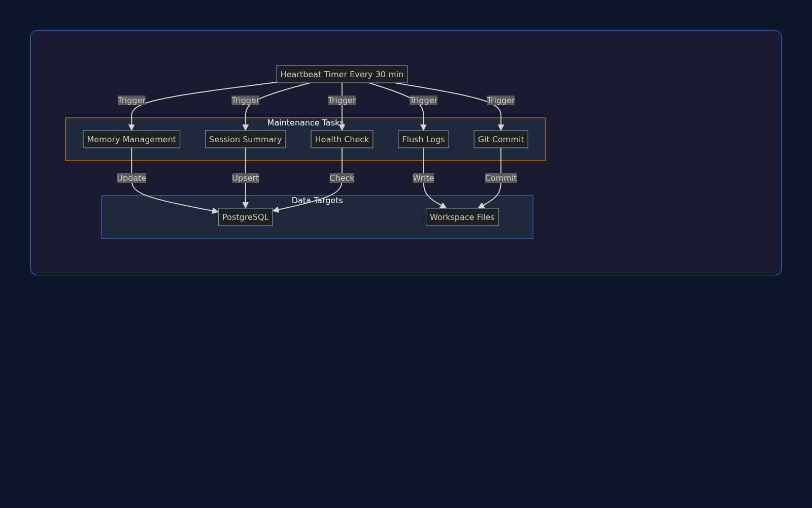Select the Flush Logs node
The height and width of the screenshot is (508, 812).
[423, 139]
